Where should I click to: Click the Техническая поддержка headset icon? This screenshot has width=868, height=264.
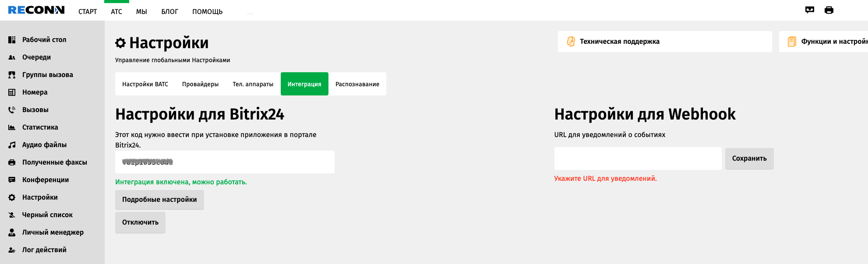coord(571,42)
